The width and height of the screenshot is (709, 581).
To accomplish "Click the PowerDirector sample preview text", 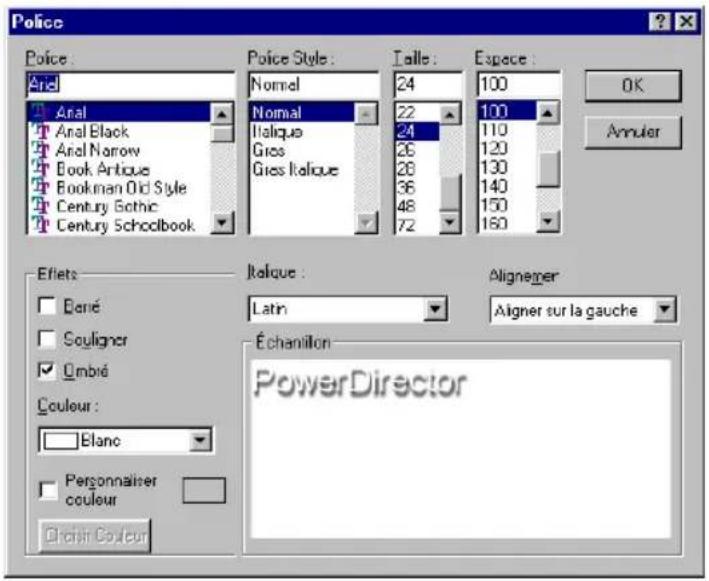I will 360,384.
